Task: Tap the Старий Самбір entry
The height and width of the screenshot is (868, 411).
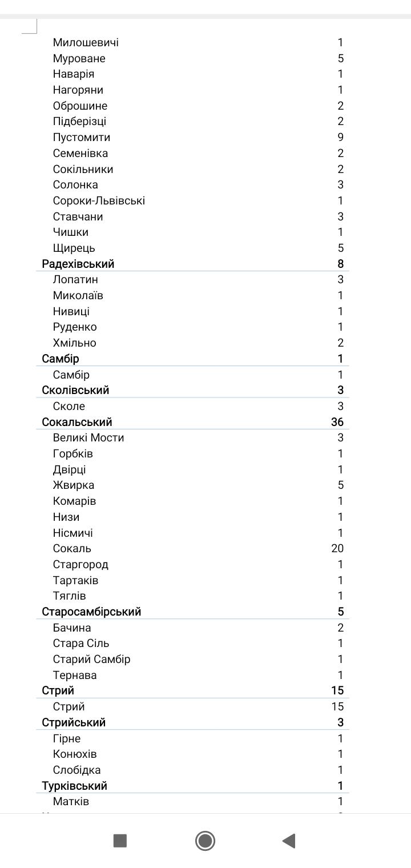Action: point(91,659)
